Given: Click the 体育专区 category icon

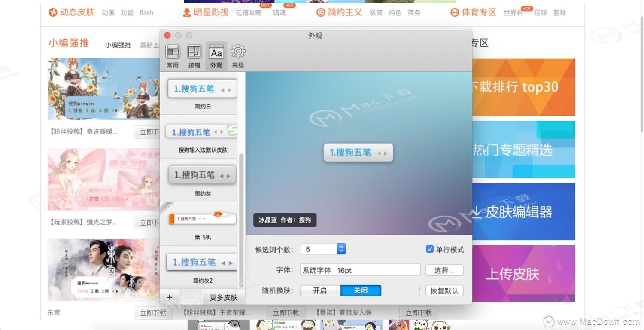Looking at the screenshot, I should coord(455,12).
